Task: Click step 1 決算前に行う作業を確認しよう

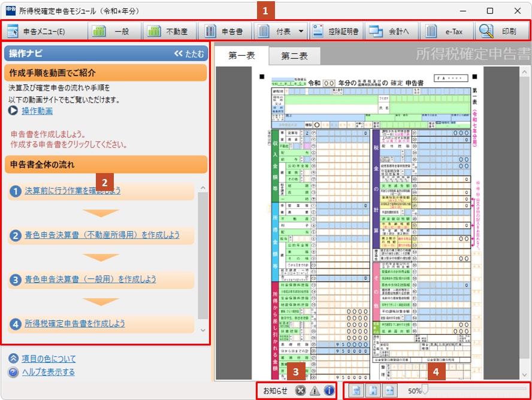Action: (x=72, y=191)
